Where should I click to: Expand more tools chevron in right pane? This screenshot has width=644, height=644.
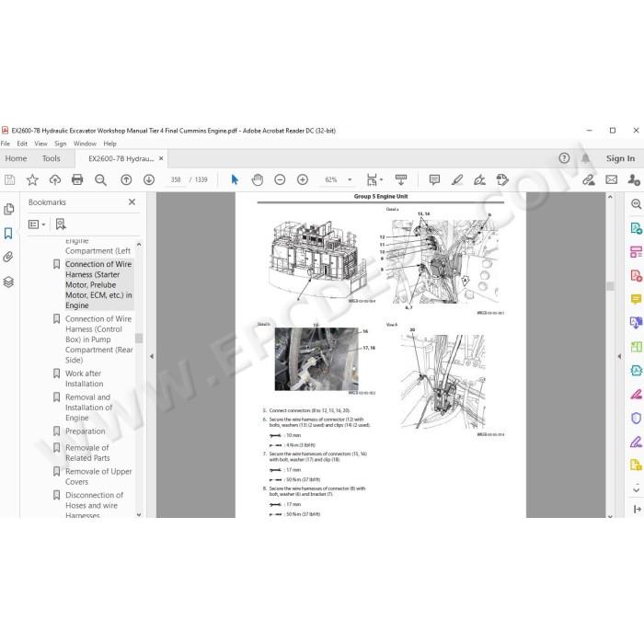(636, 489)
